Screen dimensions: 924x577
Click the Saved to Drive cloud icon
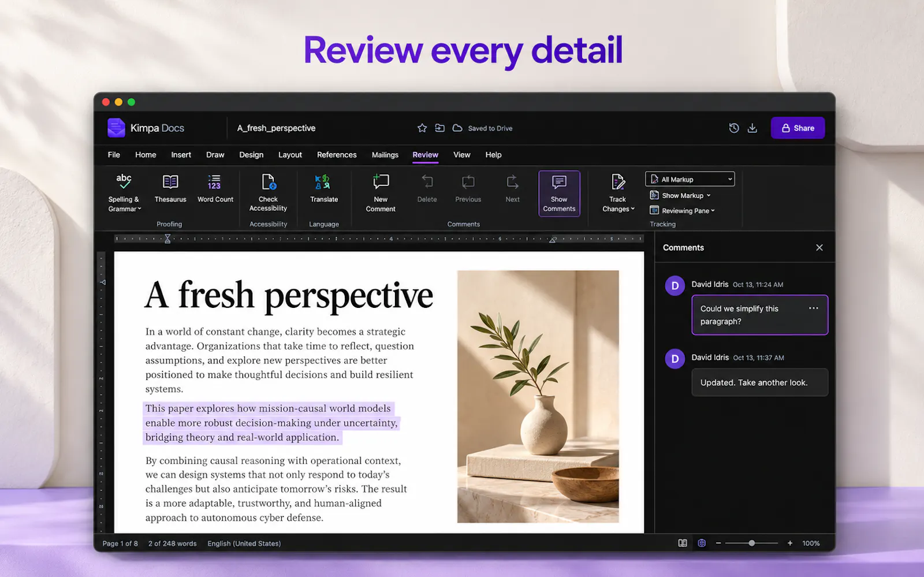[457, 128]
